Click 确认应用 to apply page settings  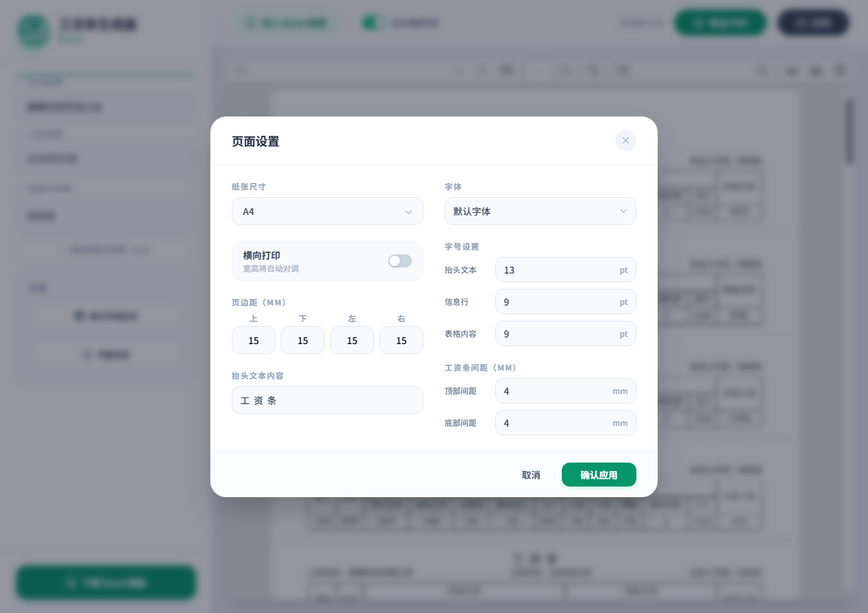(598, 475)
